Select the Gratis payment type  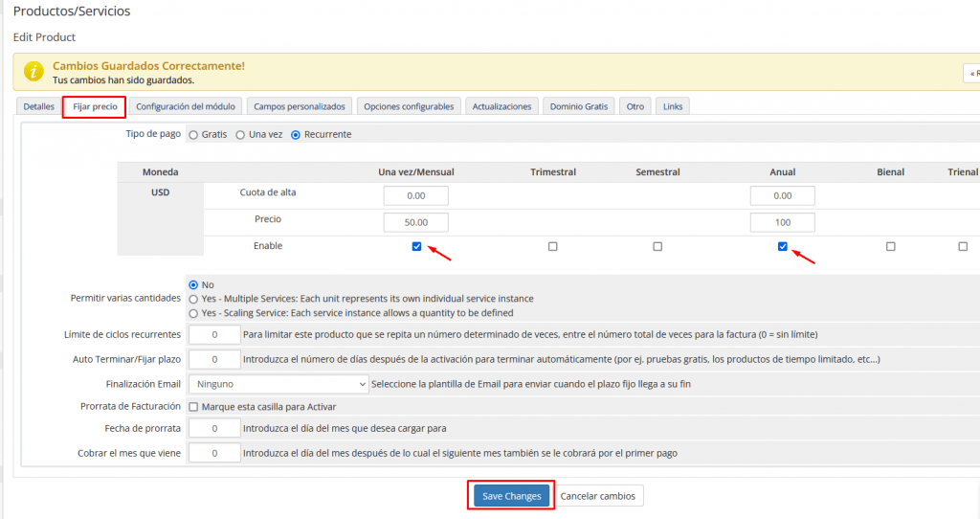tap(193, 135)
